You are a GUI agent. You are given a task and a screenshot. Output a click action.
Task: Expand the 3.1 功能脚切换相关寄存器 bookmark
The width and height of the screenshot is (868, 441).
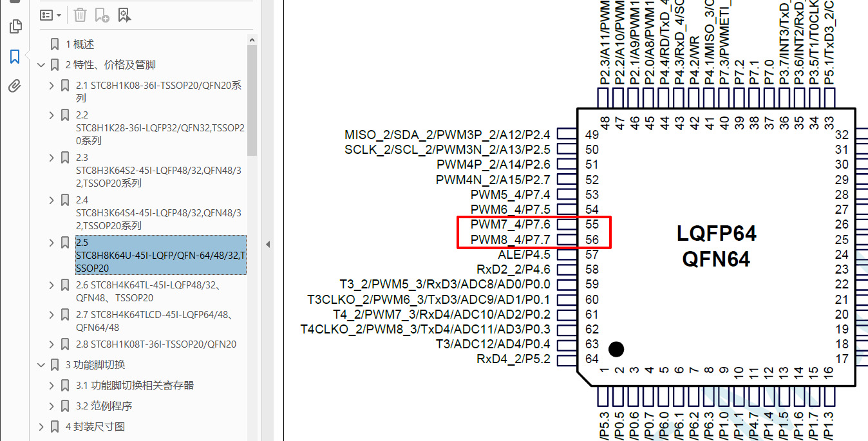coord(52,386)
